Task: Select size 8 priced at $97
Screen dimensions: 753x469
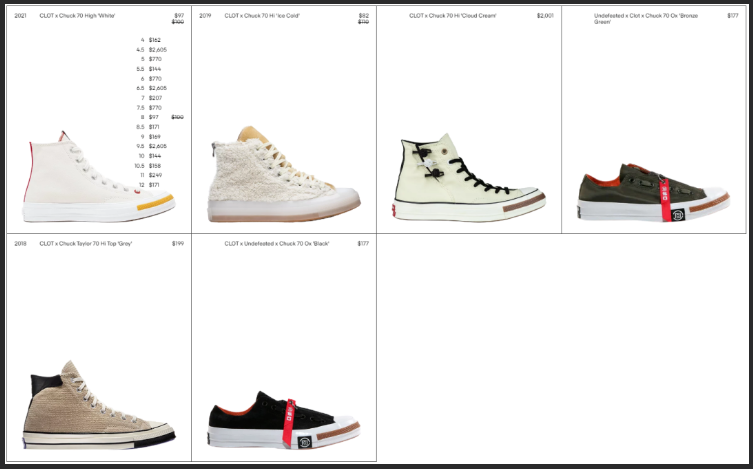Action: (150, 118)
